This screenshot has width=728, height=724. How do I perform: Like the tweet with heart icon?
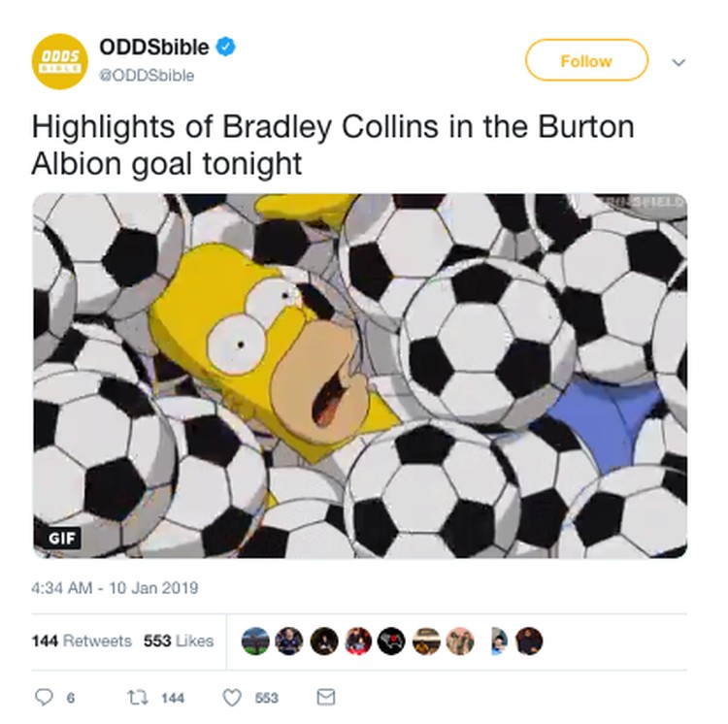click(232, 698)
